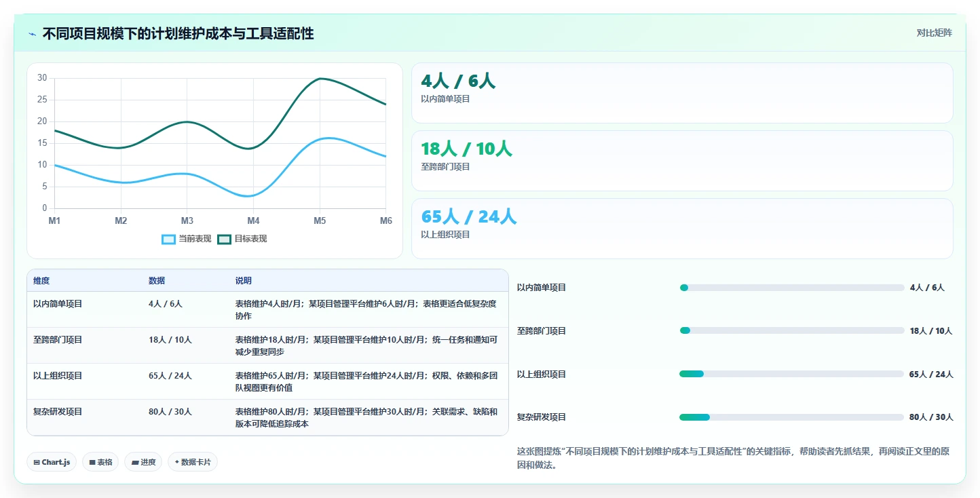Click the 65人 / 24人 table value
Screen dimensions: 980x498
coord(170,376)
